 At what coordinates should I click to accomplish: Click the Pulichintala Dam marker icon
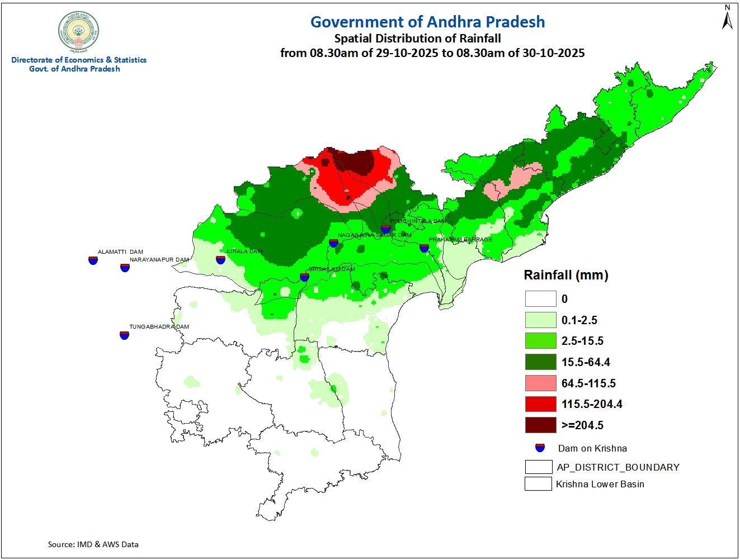[x=385, y=229]
